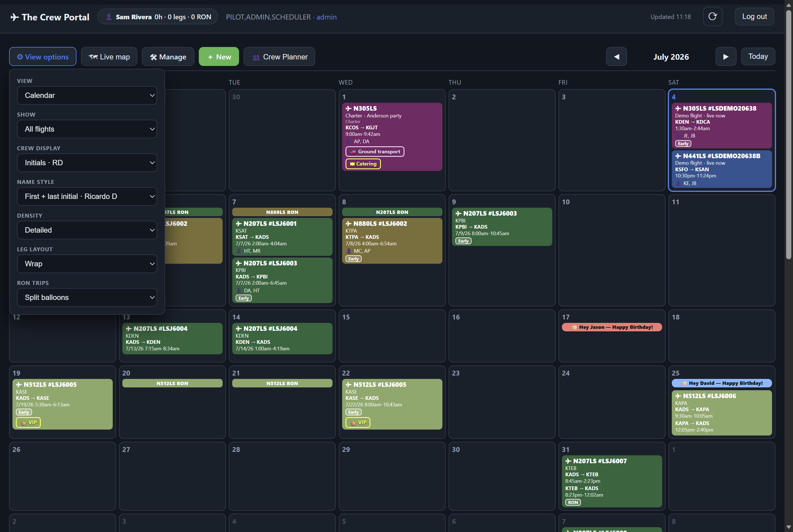The height and width of the screenshot is (532, 793).
Task: Click the Catering badge on N305LS charter
Action: 363,164
